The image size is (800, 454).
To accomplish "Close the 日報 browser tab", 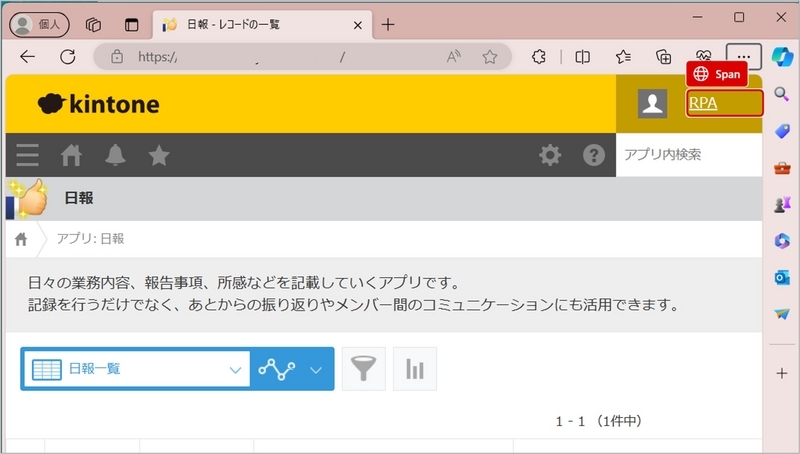I will coord(358,25).
